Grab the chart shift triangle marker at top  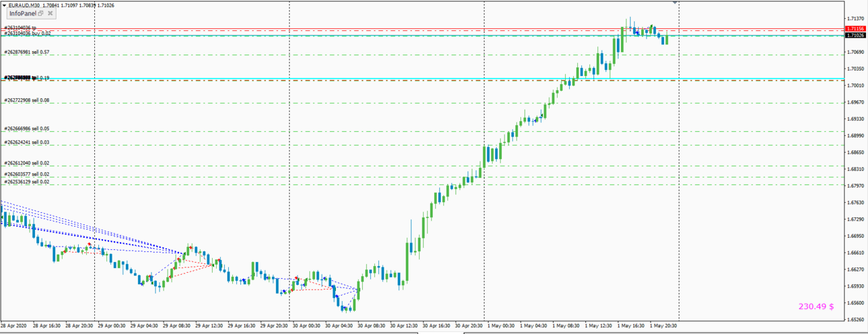tap(675, 3)
